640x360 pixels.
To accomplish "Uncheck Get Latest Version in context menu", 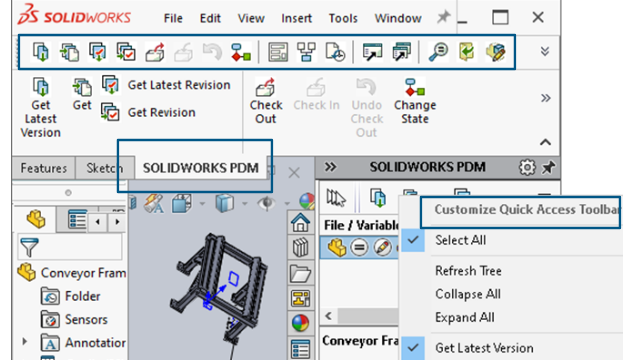I will pos(413,348).
